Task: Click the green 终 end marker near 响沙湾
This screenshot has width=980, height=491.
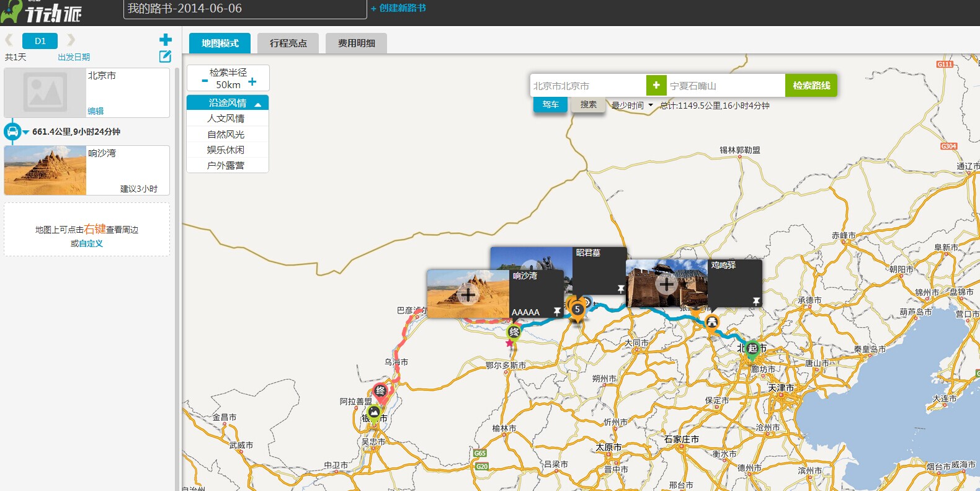Action: [x=514, y=332]
